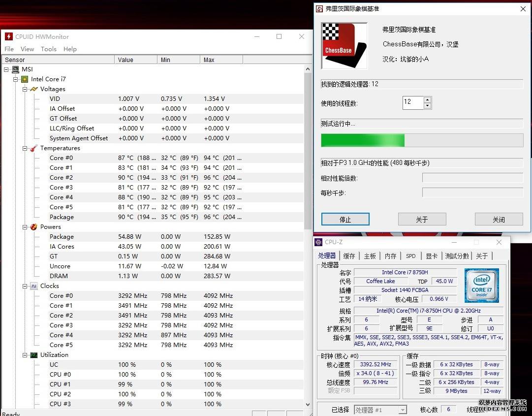This screenshot has height=416, width=532.
Task: Click the Temperatures thermometer icon
Action: (x=34, y=148)
